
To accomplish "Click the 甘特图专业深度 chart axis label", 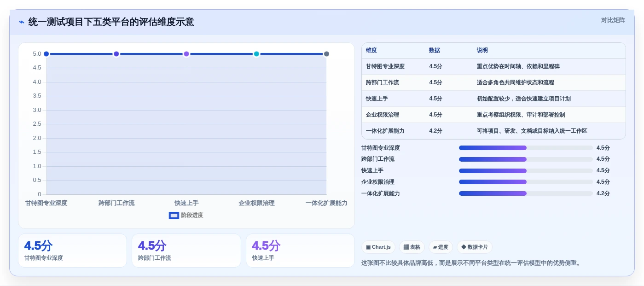I will [x=46, y=203].
